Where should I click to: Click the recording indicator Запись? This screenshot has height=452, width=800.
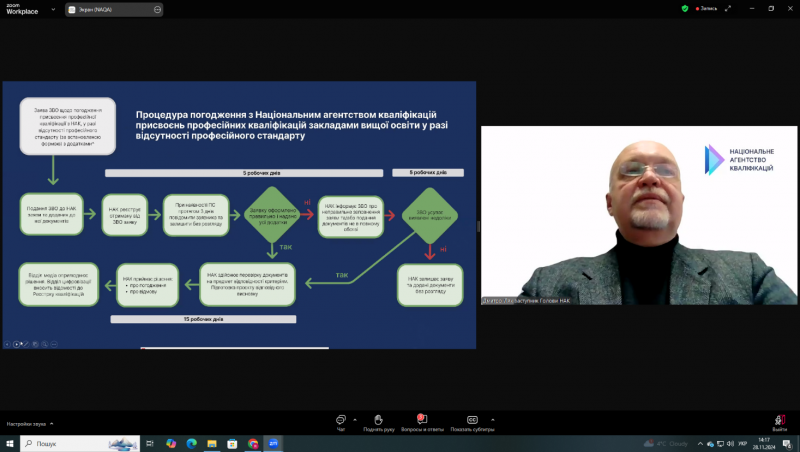tap(703, 8)
